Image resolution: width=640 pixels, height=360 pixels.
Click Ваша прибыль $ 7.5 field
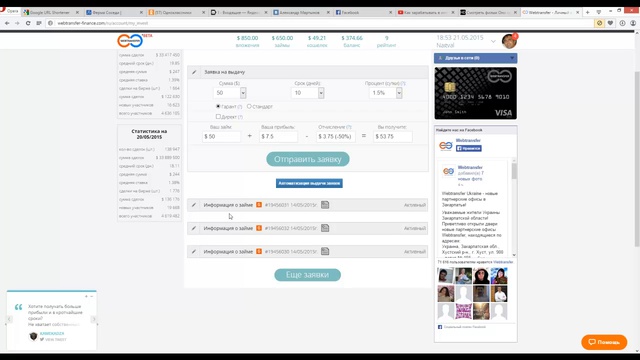point(278,136)
